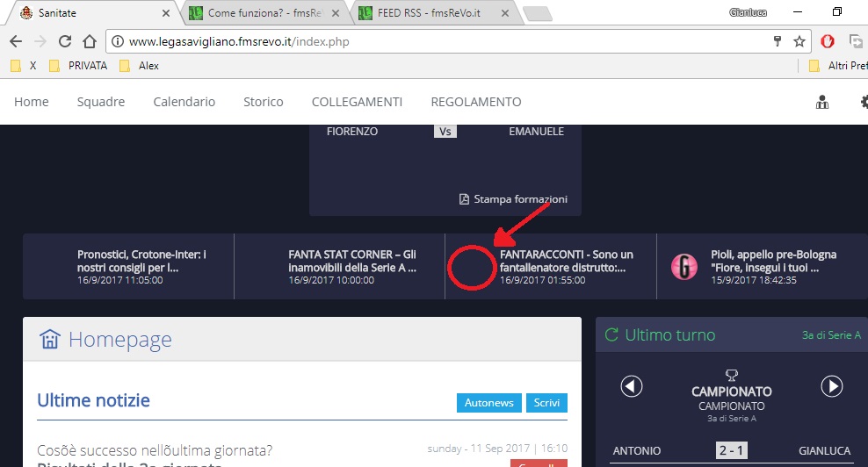Go to next matchday with right arrow
This screenshot has width=868, height=467.
point(831,386)
